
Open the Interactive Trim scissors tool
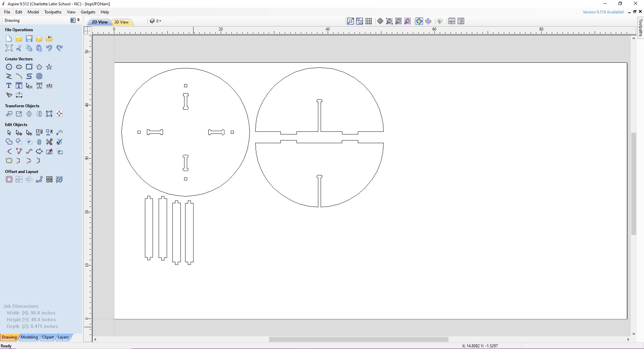tap(49, 142)
